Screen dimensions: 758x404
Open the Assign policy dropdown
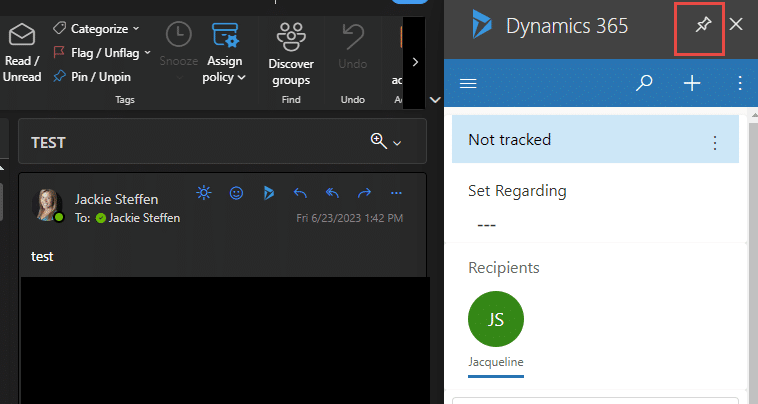pos(224,53)
